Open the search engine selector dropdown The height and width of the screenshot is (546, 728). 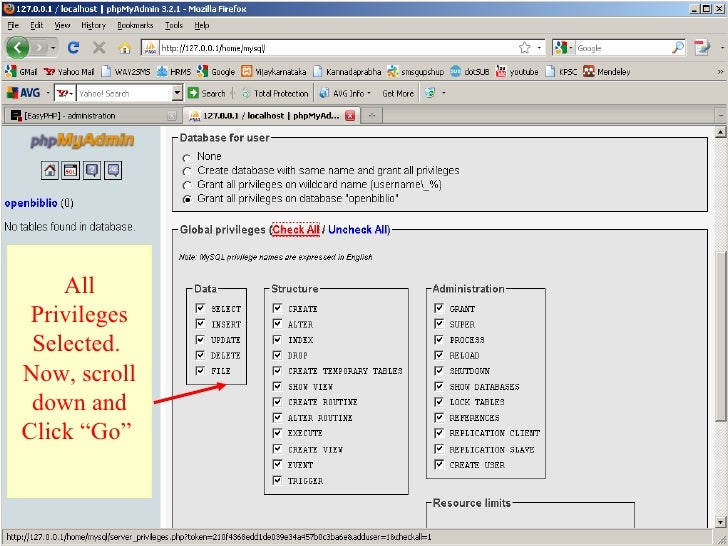(x=564, y=47)
